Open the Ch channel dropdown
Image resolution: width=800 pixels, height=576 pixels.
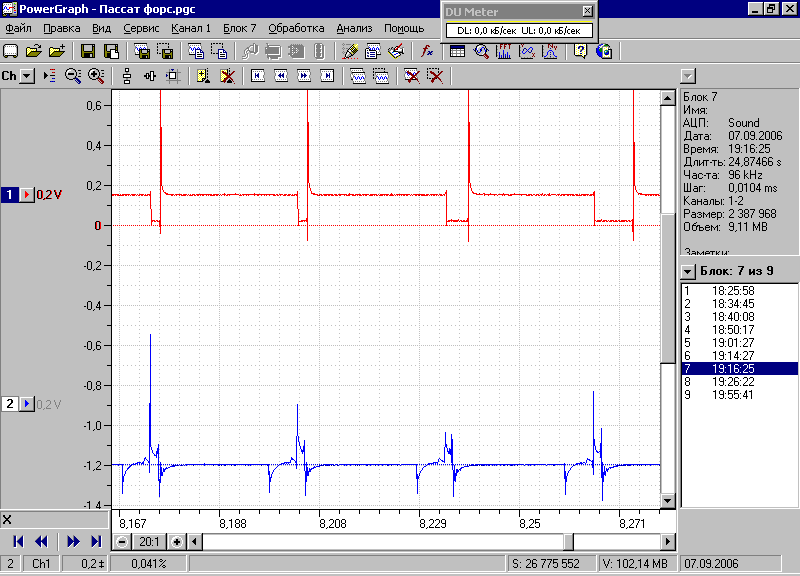click(x=27, y=77)
